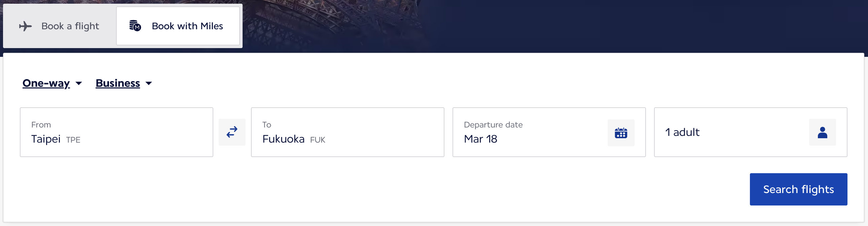Click the airplane icon on Book a flight

click(x=25, y=26)
